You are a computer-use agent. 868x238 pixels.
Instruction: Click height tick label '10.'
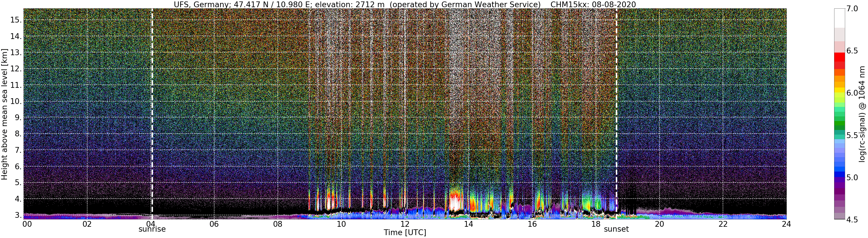[x=16, y=101]
